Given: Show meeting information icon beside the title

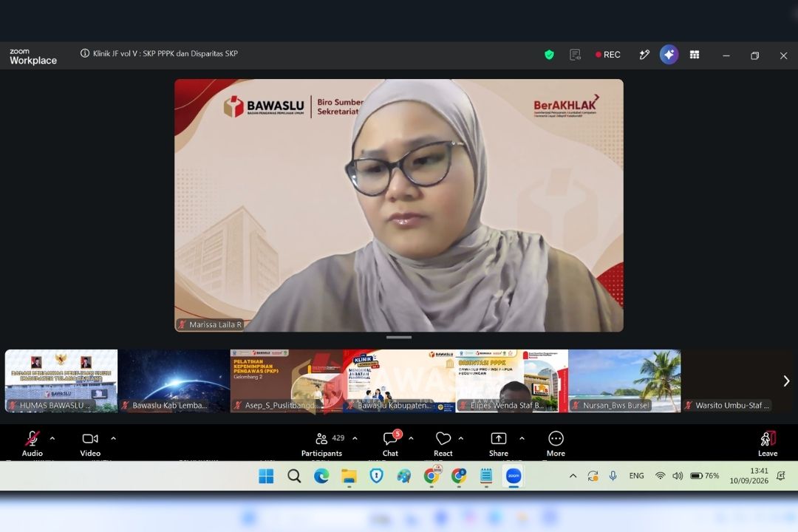Looking at the screenshot, I should 85,53.
